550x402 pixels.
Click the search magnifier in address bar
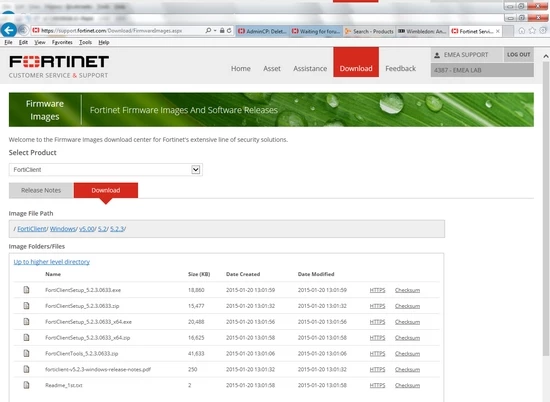point(208,31)
